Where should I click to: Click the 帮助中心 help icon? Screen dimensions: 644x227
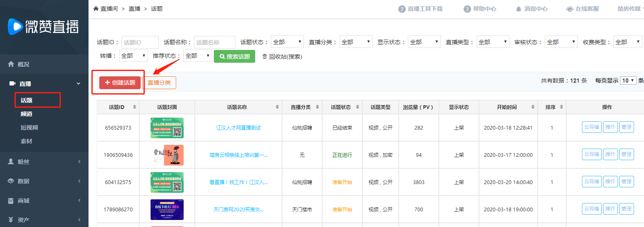point(467,9)
